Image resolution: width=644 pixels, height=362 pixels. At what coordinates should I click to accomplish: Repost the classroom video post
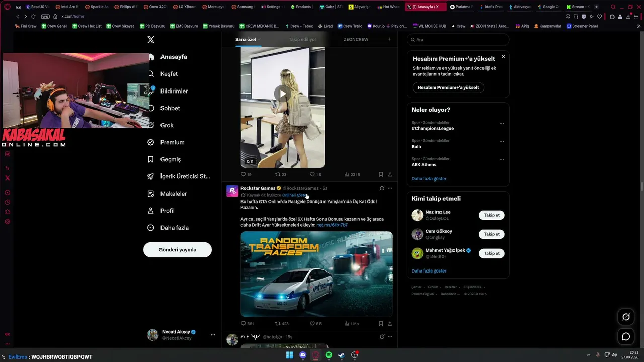[x=281, y=174]
